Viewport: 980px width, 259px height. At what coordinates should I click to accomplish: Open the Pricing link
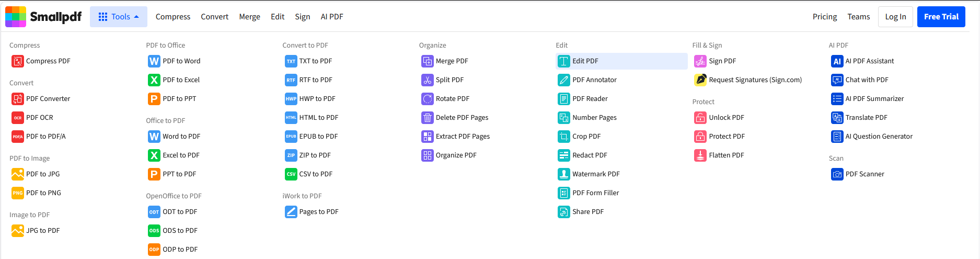click(x=825, y=17)
